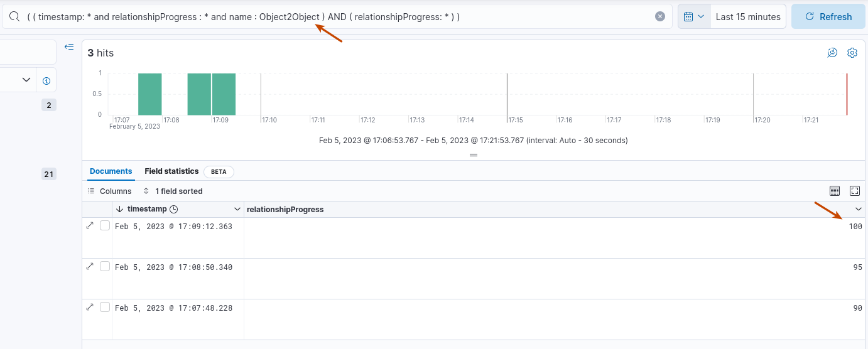This screenshot has width=868, height=349.
Task: Select the 17:07:48.228 row checkbox
Action: (x=105, y=307)
